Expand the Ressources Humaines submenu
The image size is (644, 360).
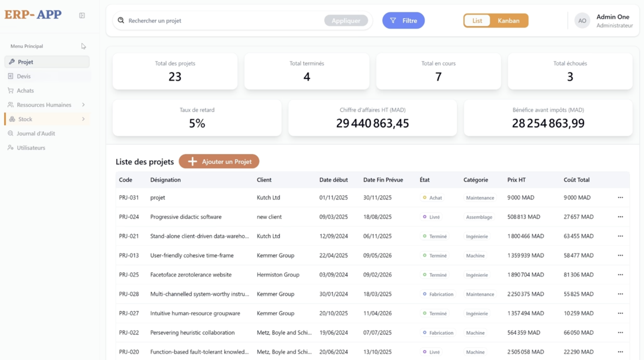coord(83,105)
